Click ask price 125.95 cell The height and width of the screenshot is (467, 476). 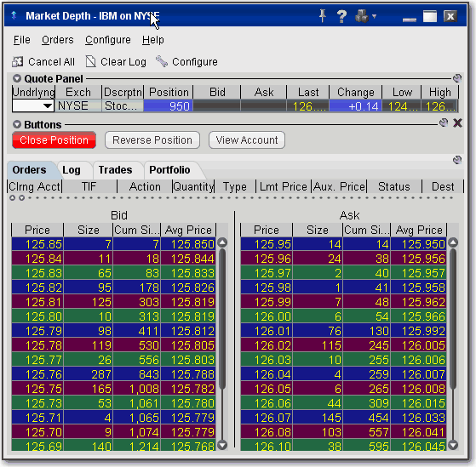click(x=267, y=244)
